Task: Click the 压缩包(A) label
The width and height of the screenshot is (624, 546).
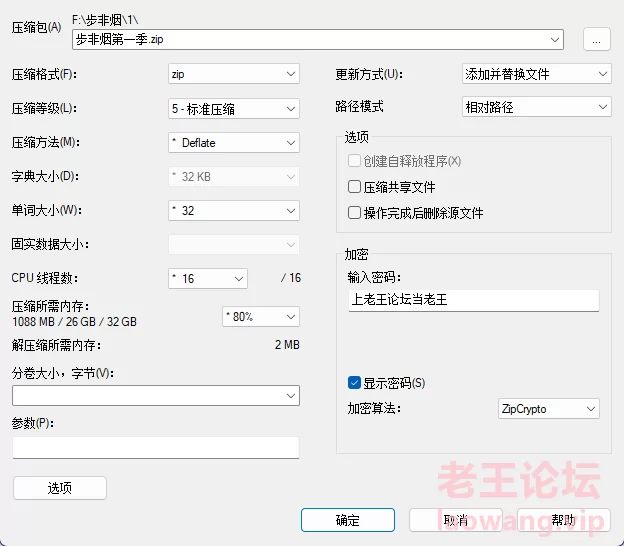Action: (x=36, y=27)
